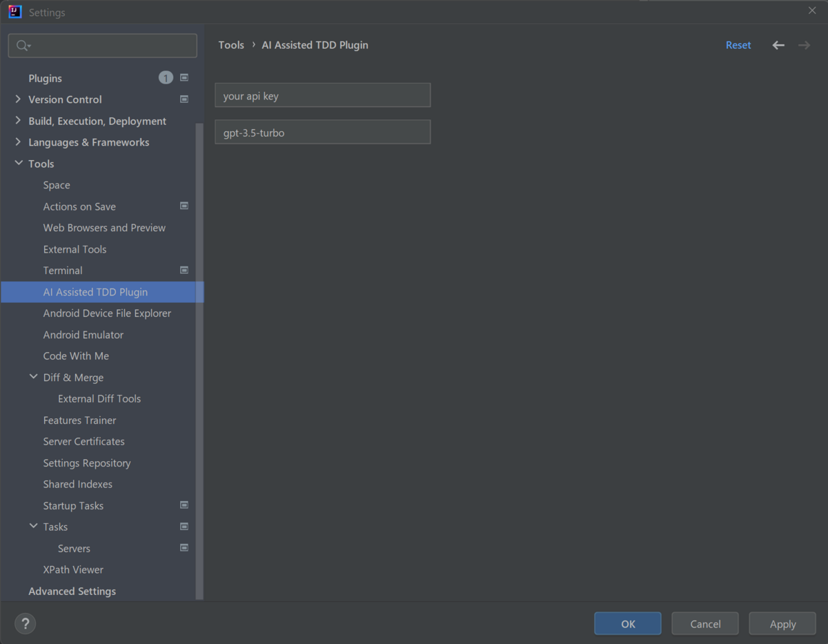
Task: Select Languages & Frameworks label
Action: tap(88, 142)
